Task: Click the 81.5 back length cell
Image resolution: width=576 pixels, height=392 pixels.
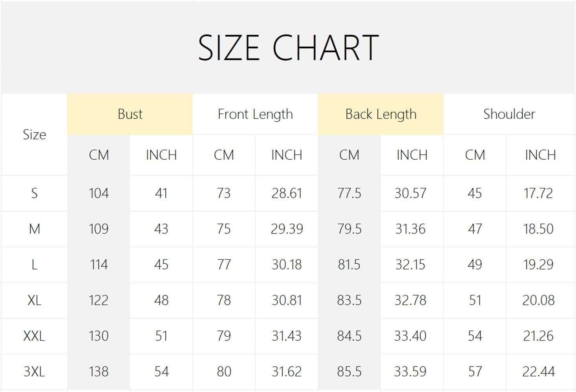Action: (349, 264)
